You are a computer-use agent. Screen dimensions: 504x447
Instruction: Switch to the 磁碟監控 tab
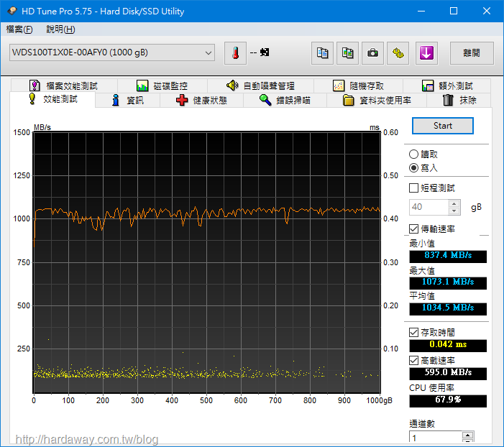click(162, 86)
